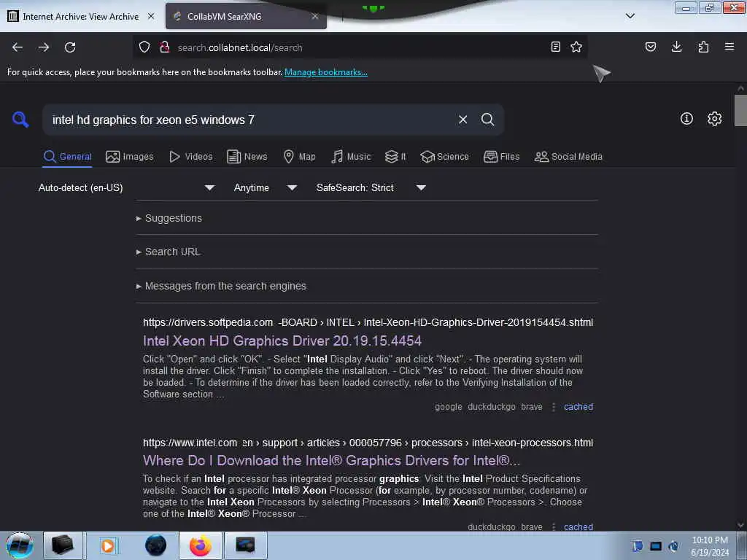
Task: Open the shield tracking protection icon
Action: tap(144, 47)
